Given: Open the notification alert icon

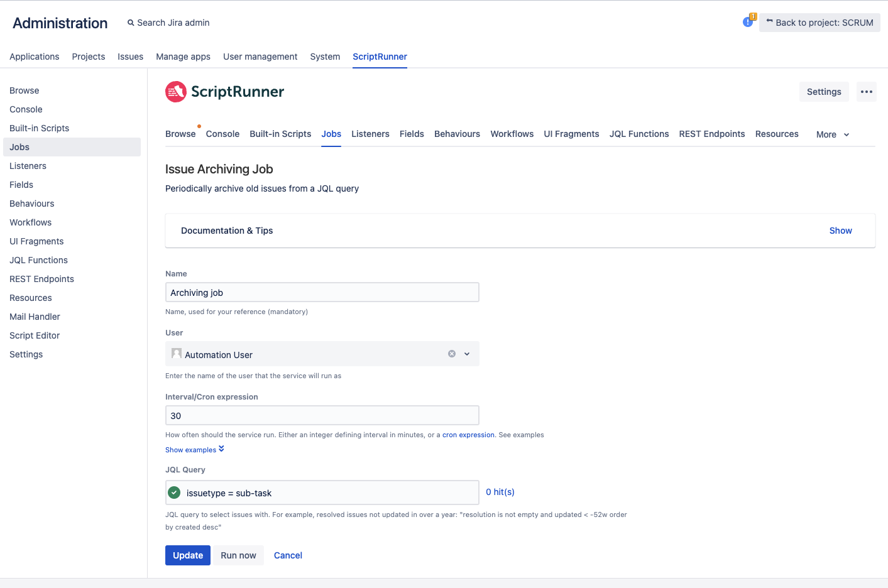Looking at the screenshot, I should pos(748,21).
